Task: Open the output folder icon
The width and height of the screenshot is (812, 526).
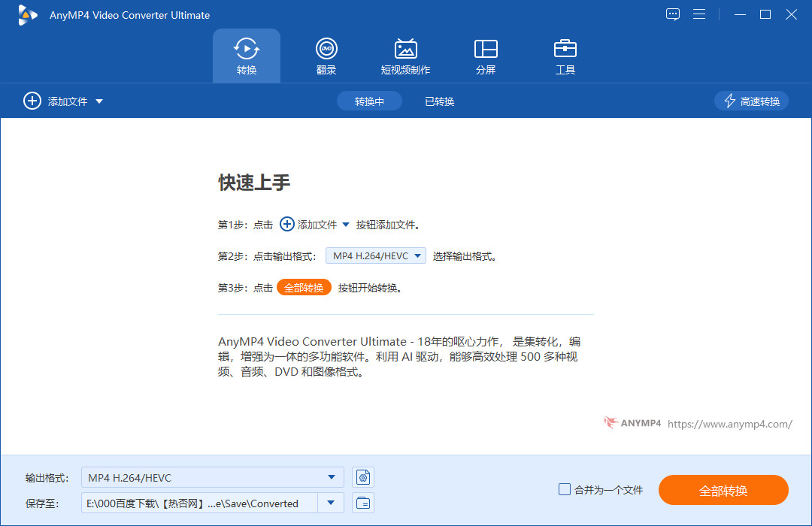Action: point(363,503)
